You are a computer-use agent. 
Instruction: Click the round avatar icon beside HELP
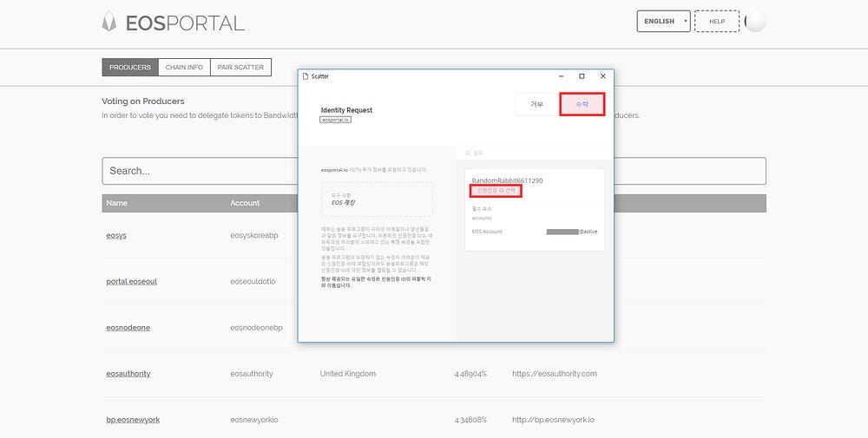755,22
